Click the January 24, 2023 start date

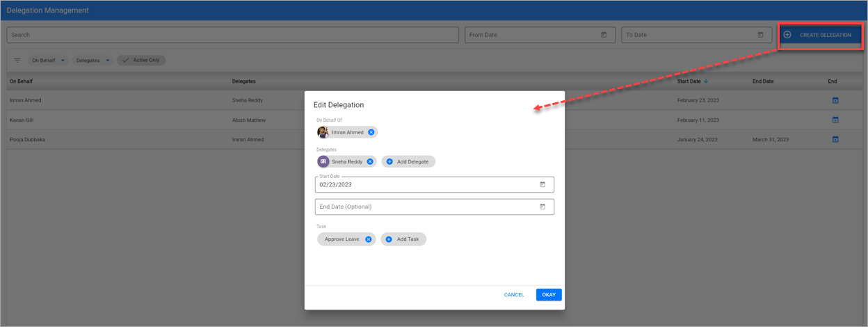698,139
